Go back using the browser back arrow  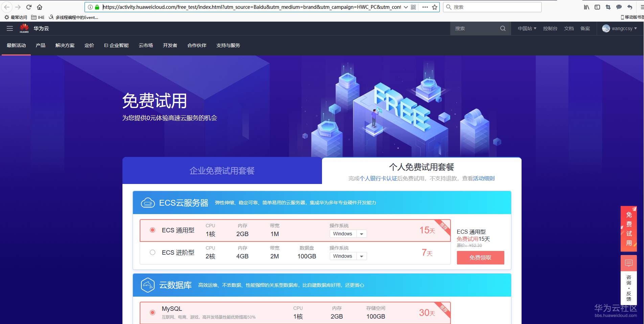click(x=7, y=7)
